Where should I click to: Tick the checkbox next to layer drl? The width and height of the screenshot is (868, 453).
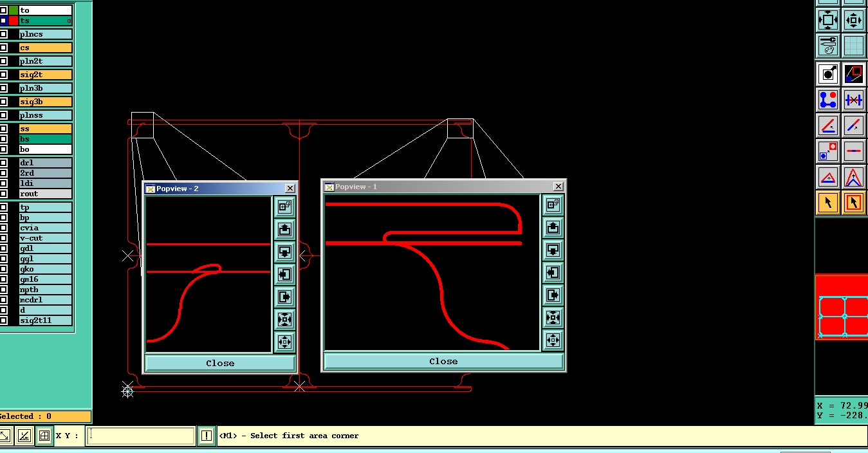pyautogui.click(x=3, y=163)
